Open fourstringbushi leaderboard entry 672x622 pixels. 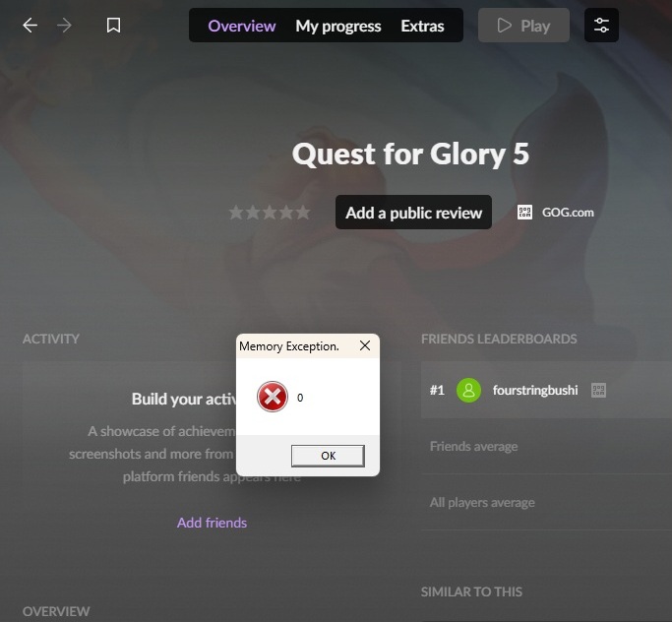coord(546,390)
